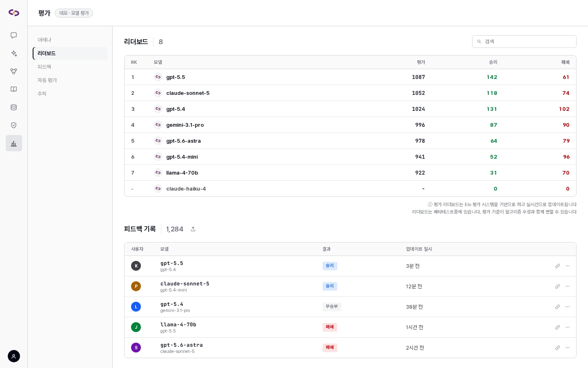Select the gpt-5.4-mini leaderboard row
The image size is (588, 368).
[x=350, y=157]
